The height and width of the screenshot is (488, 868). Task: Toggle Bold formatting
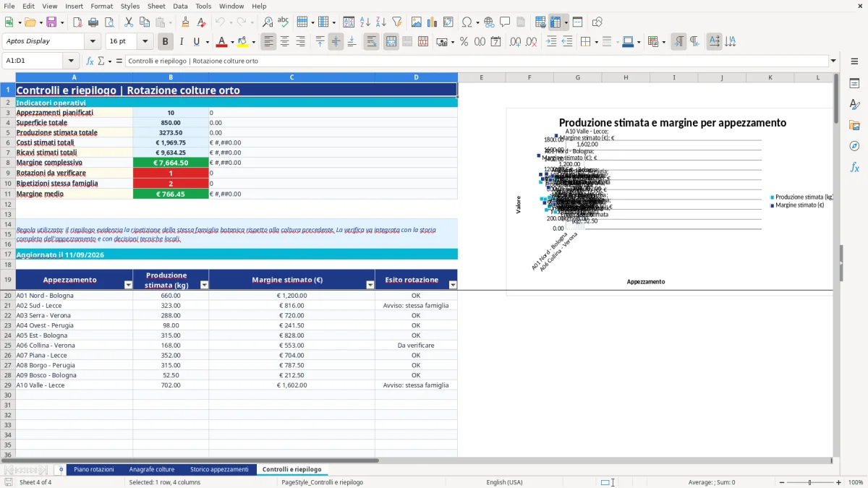[x=166, y=42]
